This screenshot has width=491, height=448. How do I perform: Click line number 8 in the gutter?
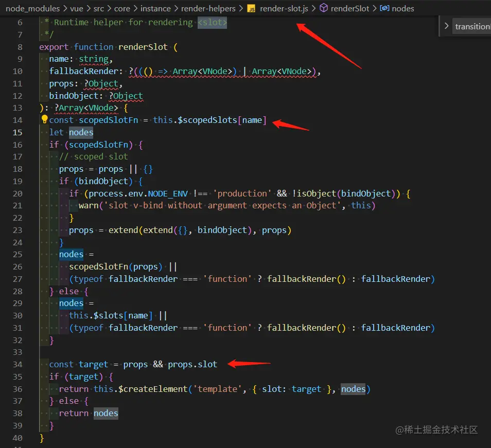coord(20,47)
